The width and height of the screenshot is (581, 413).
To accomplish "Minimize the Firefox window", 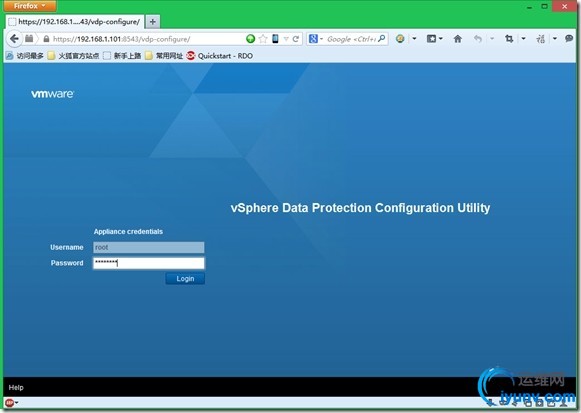I will [529, 7].
